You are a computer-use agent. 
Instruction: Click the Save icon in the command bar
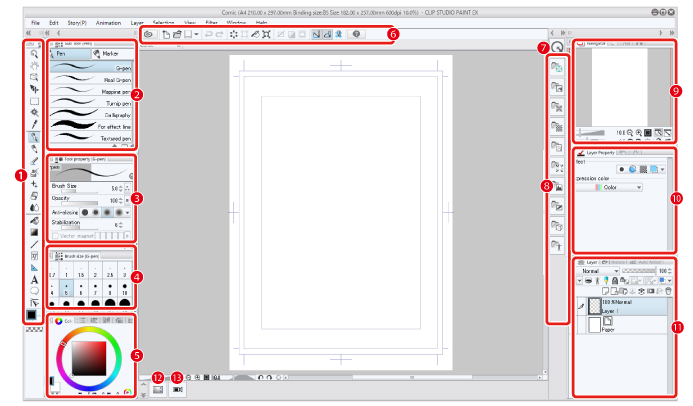click(188, 34)
